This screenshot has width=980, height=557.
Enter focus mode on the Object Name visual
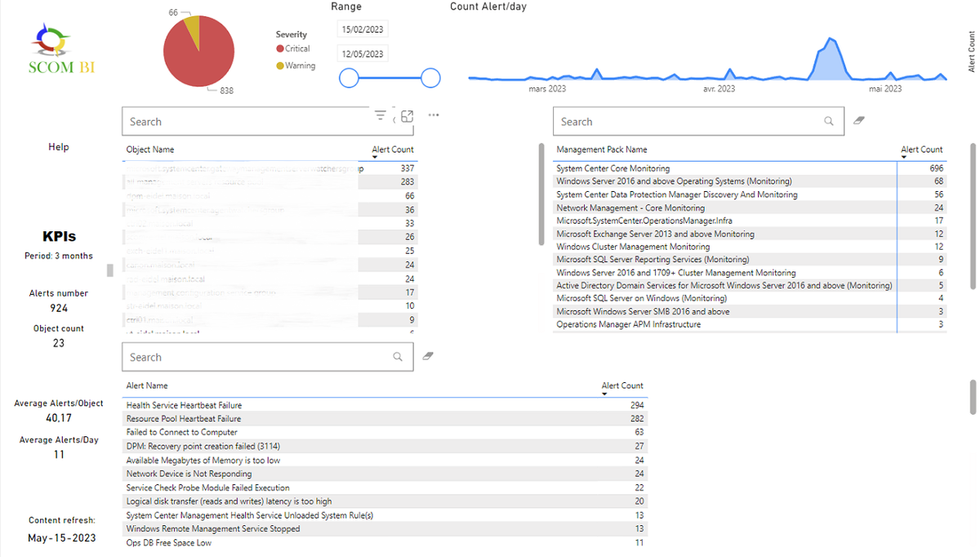[x=407, y=116]
